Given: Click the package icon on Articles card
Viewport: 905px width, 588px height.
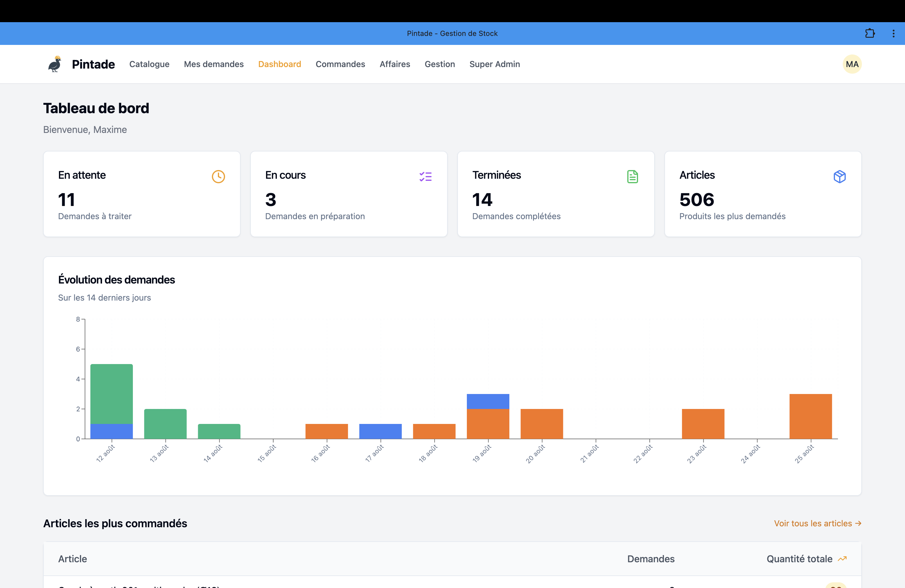Looking at the screenshot, I should pos(839,176).
